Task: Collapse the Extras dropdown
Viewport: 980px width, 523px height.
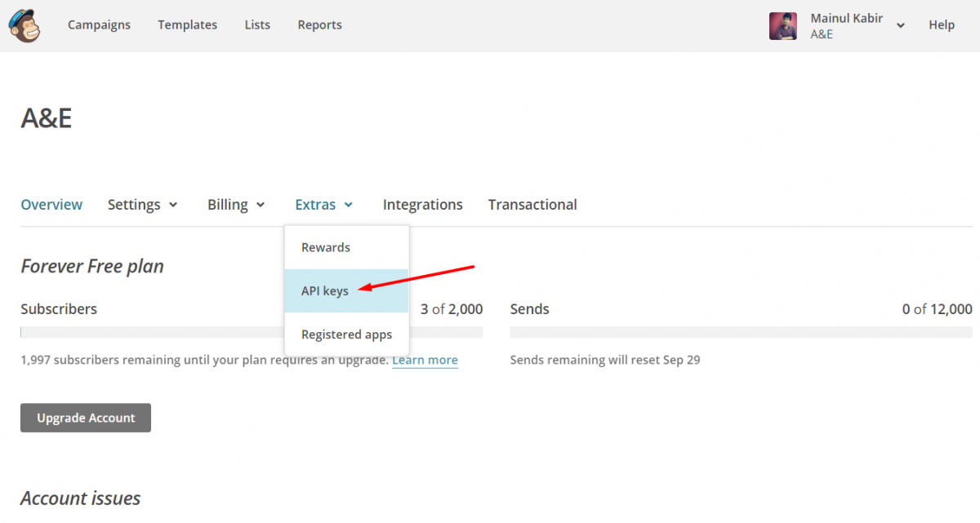Action: point(323,204)
